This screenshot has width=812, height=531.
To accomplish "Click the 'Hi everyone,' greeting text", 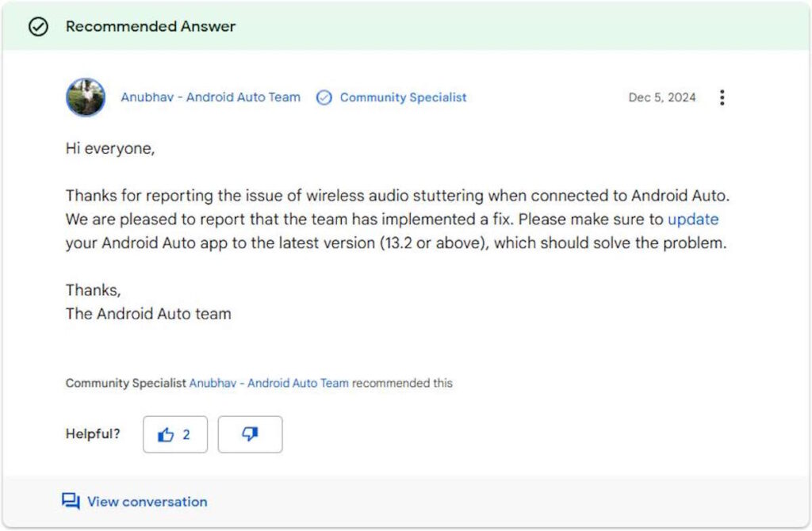I will 110,148.
